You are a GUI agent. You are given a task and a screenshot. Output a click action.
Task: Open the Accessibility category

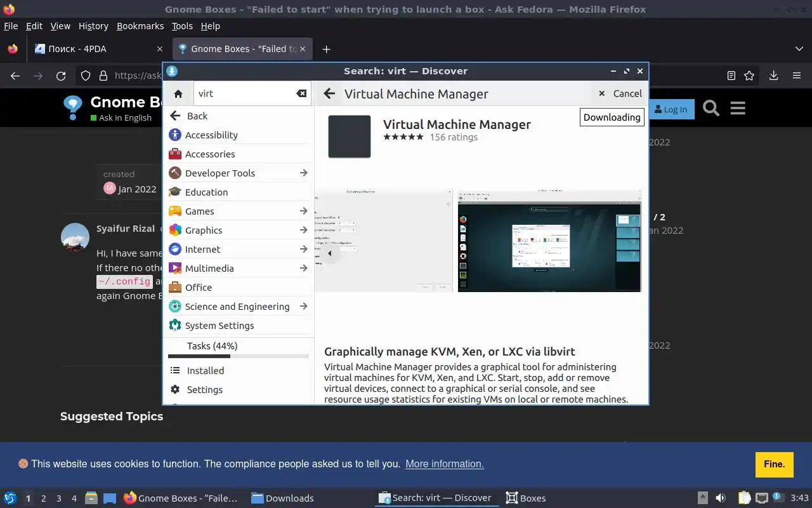click(239, 135)
